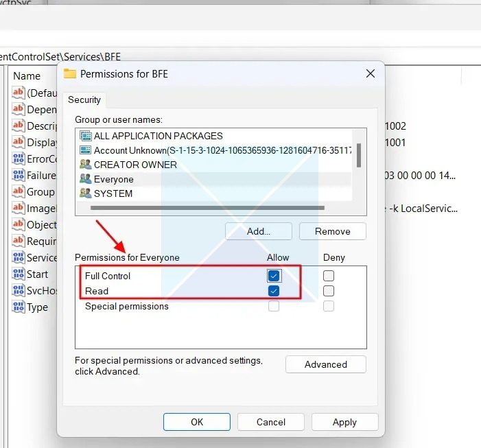The image size is (481, 448).
Task: Check Deny for Read permission
Action: pos(329,291)
